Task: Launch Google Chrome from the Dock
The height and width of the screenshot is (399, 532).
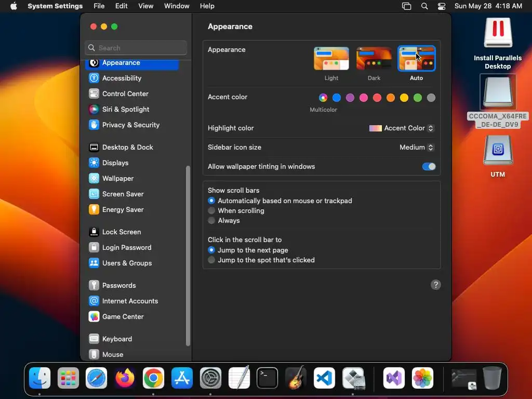Action: point(153,378)
